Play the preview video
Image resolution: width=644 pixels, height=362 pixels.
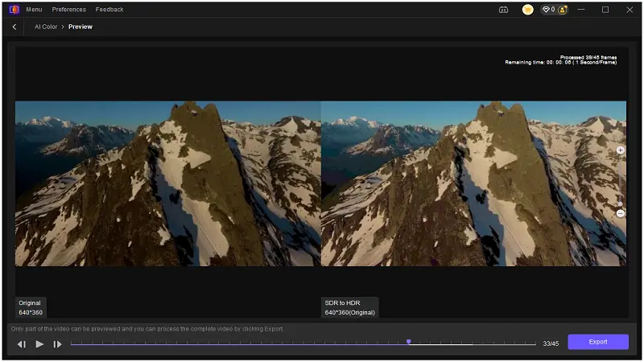39,344
